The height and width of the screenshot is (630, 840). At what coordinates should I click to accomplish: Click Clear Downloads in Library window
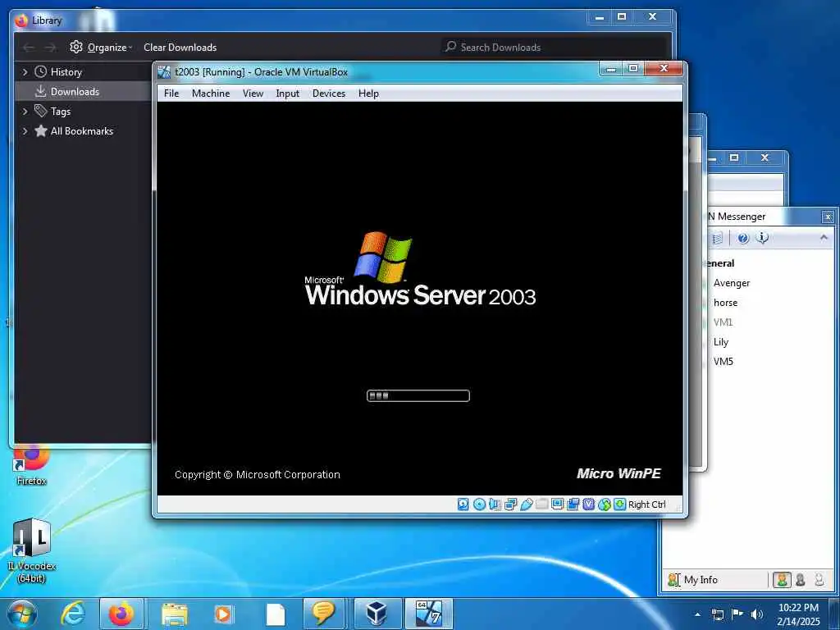pos(180,47)
